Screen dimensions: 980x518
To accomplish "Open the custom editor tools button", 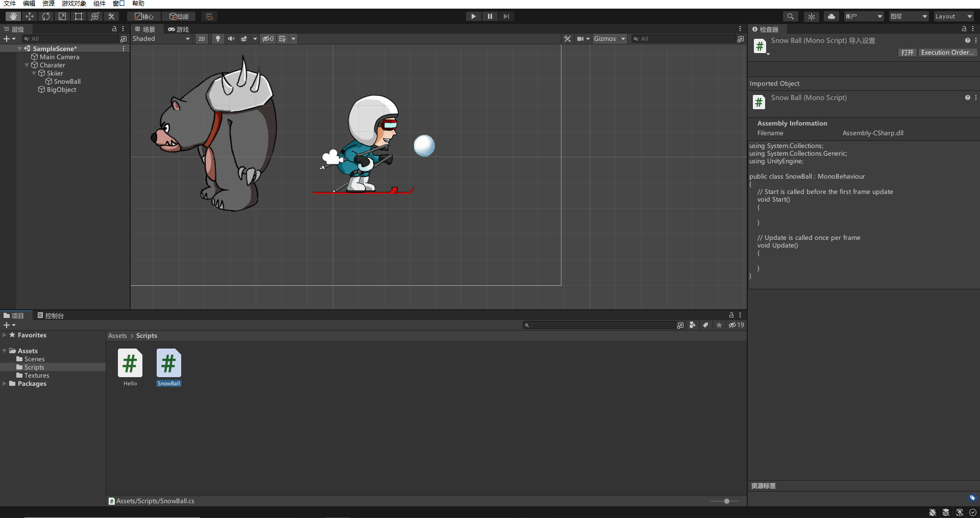I will [111, 16].
